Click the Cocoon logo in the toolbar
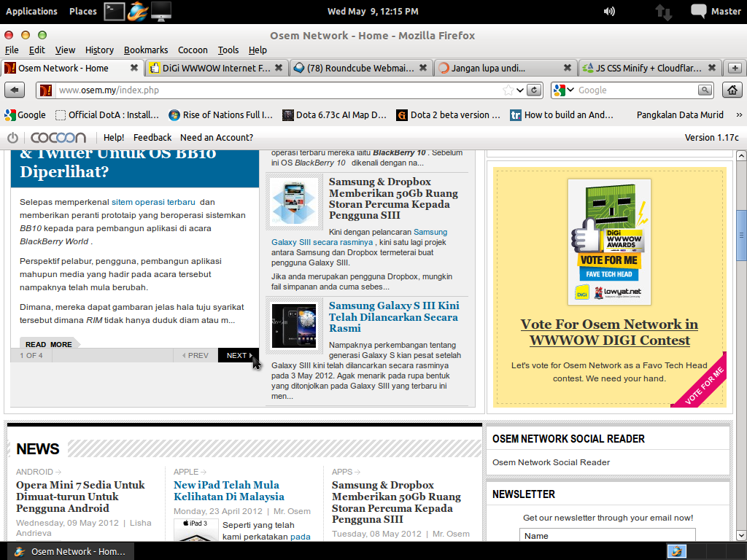 tap(58, 138)
